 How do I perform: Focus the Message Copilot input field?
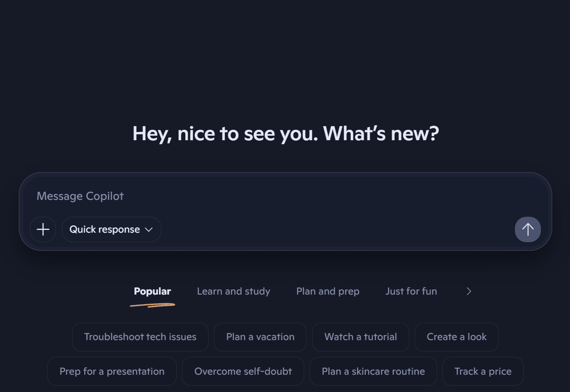pyautogui.click(x=273, y=196)
